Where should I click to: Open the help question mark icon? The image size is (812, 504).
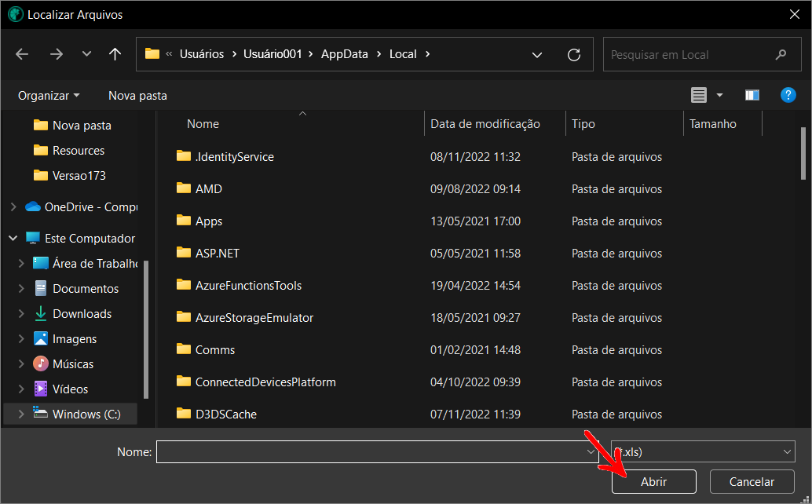788,95
